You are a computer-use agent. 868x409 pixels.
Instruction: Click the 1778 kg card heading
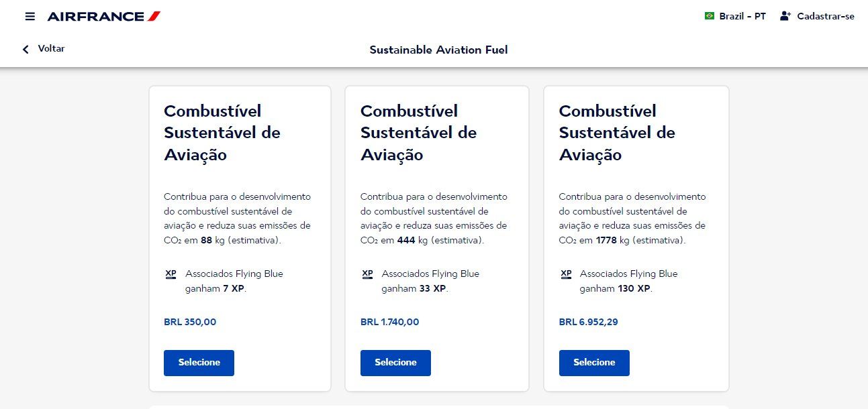pos(617,133)
